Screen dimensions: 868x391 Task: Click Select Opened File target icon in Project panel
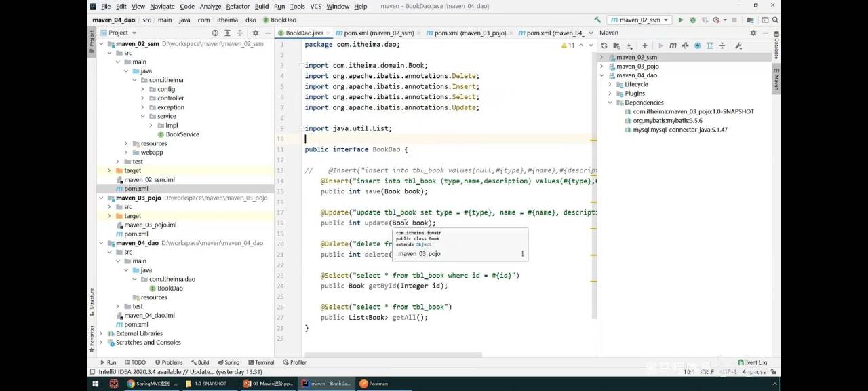(215, 33)
